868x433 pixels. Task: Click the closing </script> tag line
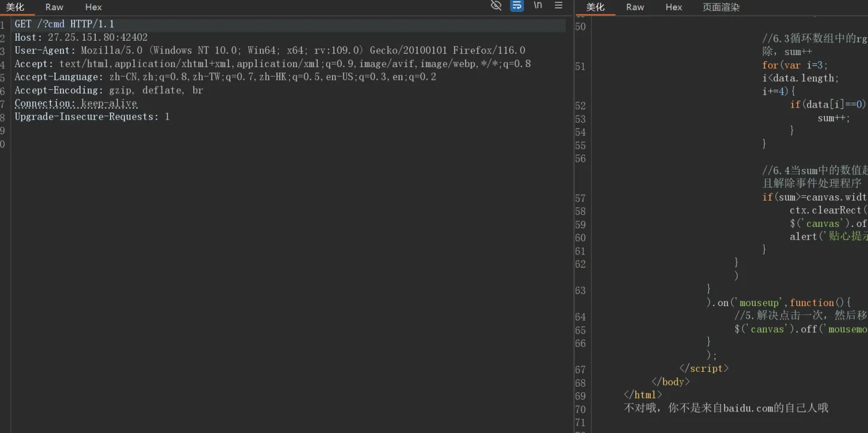(704, 368)
